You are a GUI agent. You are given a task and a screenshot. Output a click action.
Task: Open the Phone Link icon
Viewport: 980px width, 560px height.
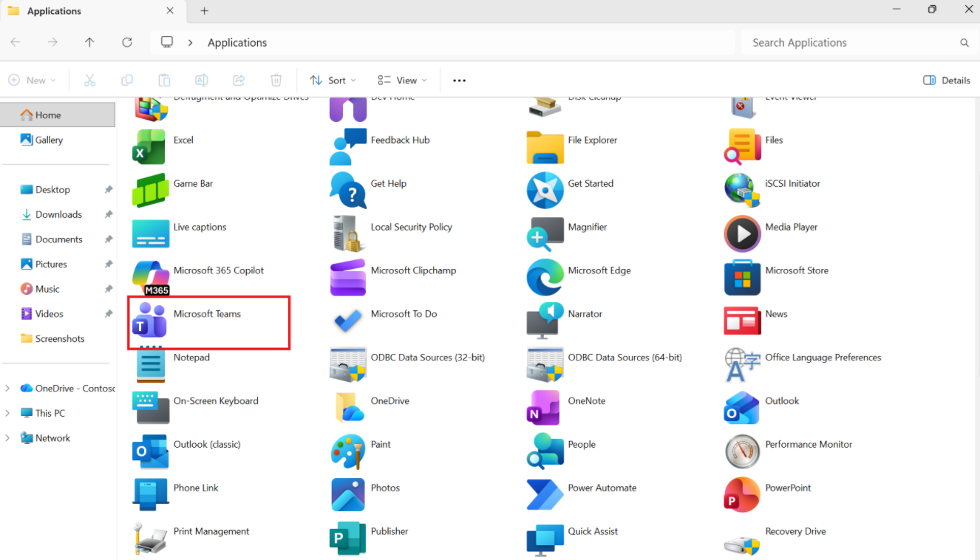point(150,495)
